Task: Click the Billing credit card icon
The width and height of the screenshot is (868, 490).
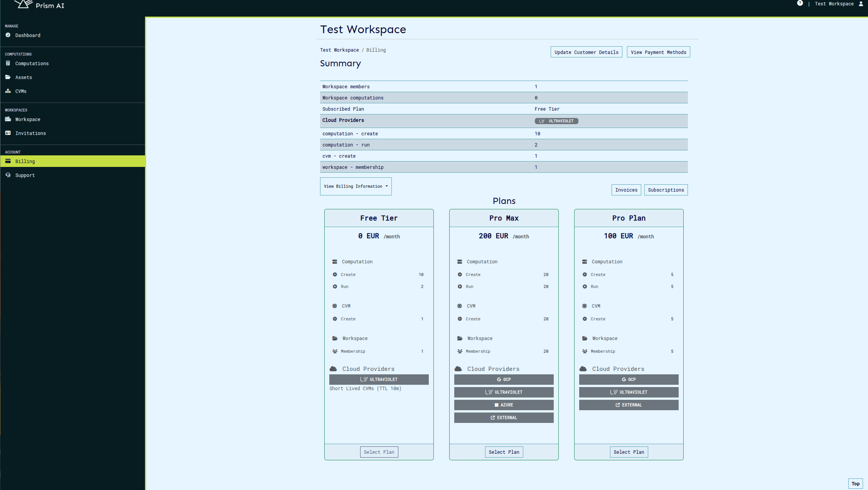Action: pos(8,161)
